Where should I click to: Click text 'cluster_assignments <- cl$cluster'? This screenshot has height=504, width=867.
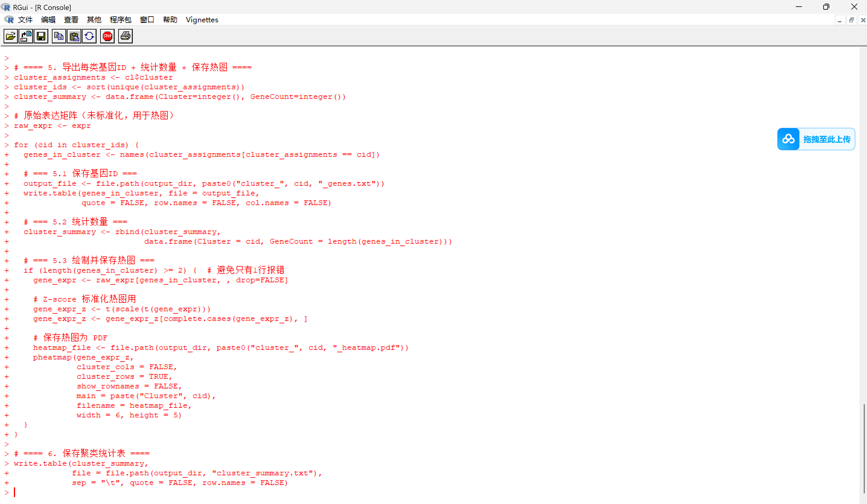pyautogui.click(x=93, y=77)
